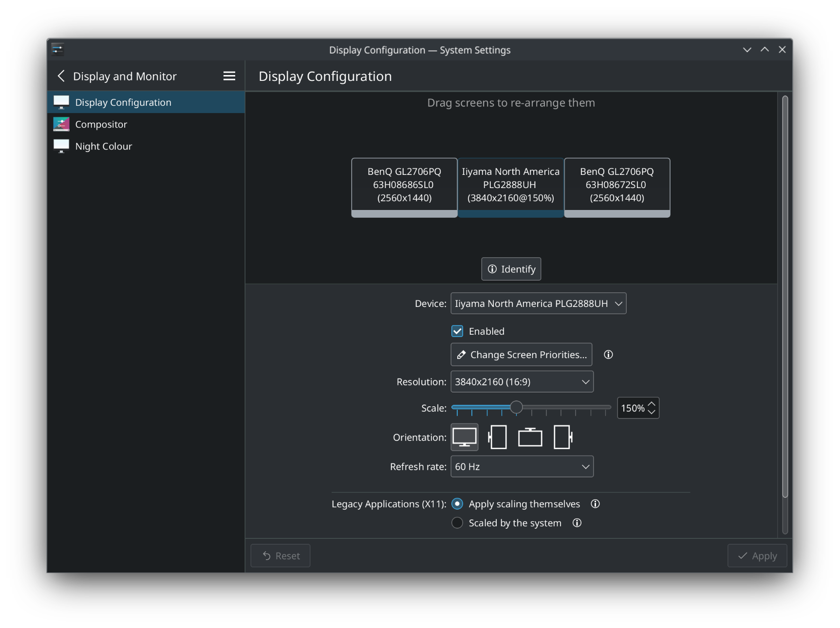Switch to Night Colour settings
The width and height of the screenshot is (840, 628).
pyautogui.click(x=104, y=146)
